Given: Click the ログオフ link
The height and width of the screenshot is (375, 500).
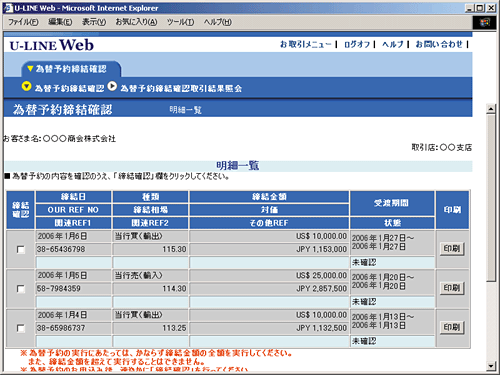Looking at the screenshot, I should point(357,44).
